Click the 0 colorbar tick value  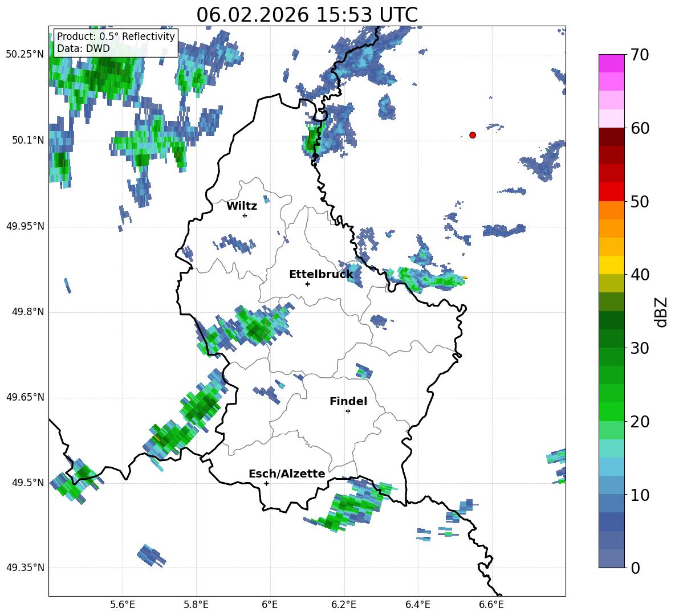coord(635,568)
